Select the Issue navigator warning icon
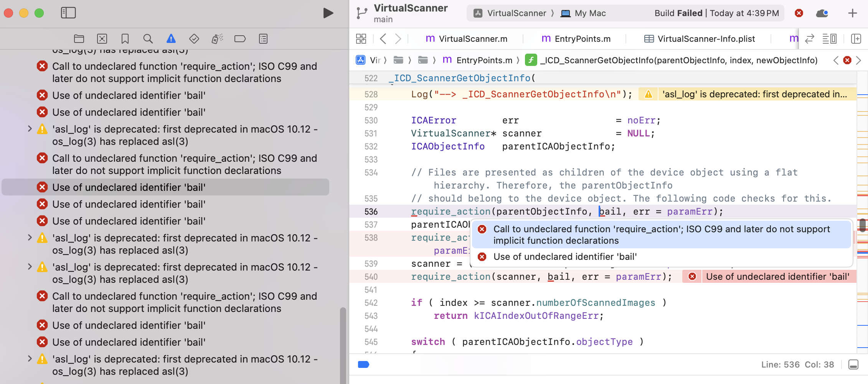 tap(171, 39)
